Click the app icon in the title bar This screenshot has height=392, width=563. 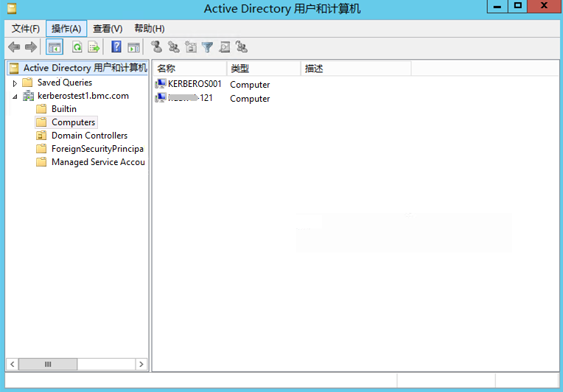pyautogui.click(x=12, y=9)
